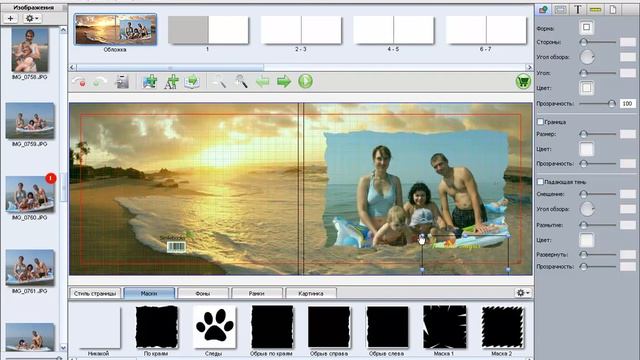Open the images panel gear menu

tap(31, 18)
